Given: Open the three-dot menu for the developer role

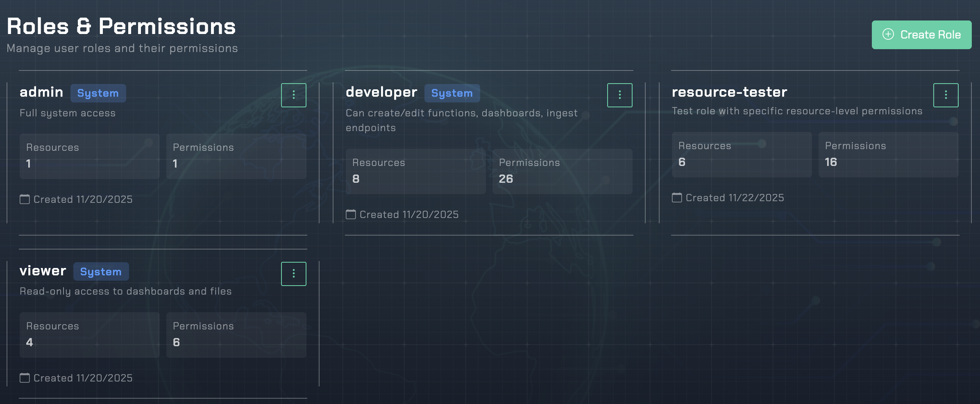Looking at the screenshot, I should 619,95.
